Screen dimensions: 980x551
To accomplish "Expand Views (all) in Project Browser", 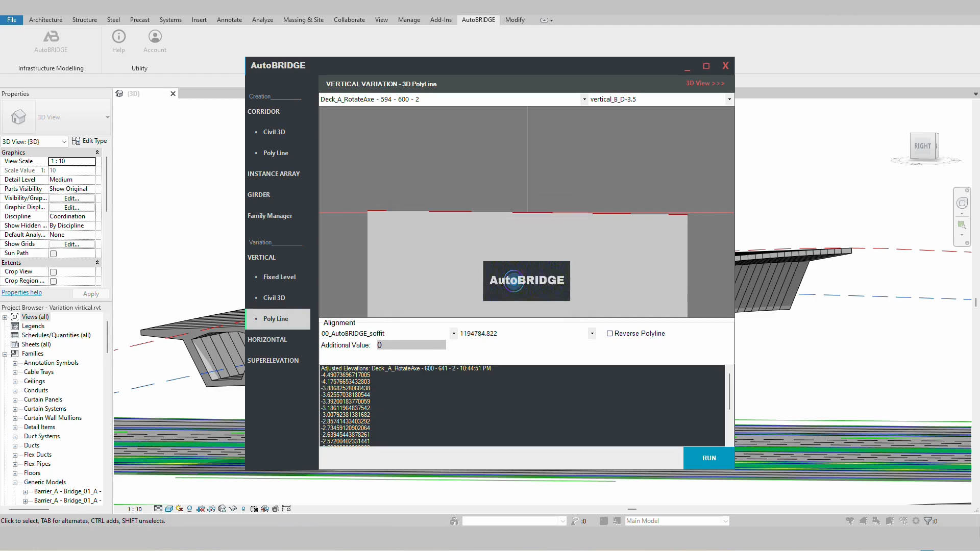I will point(5,317).
